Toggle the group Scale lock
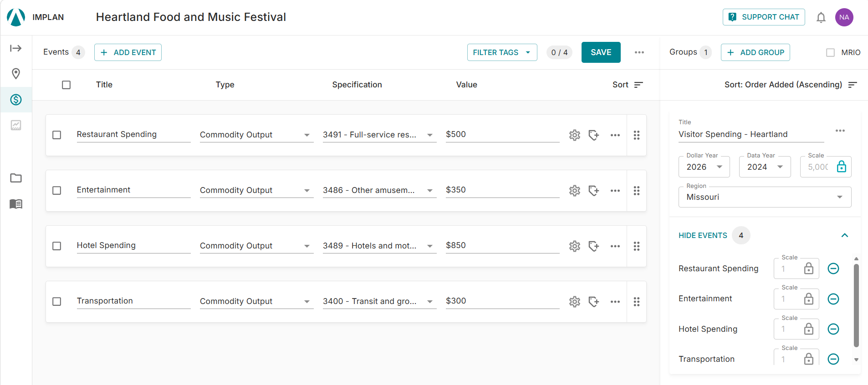The height and width of the screenshot is (385, 868). [842, 167]
